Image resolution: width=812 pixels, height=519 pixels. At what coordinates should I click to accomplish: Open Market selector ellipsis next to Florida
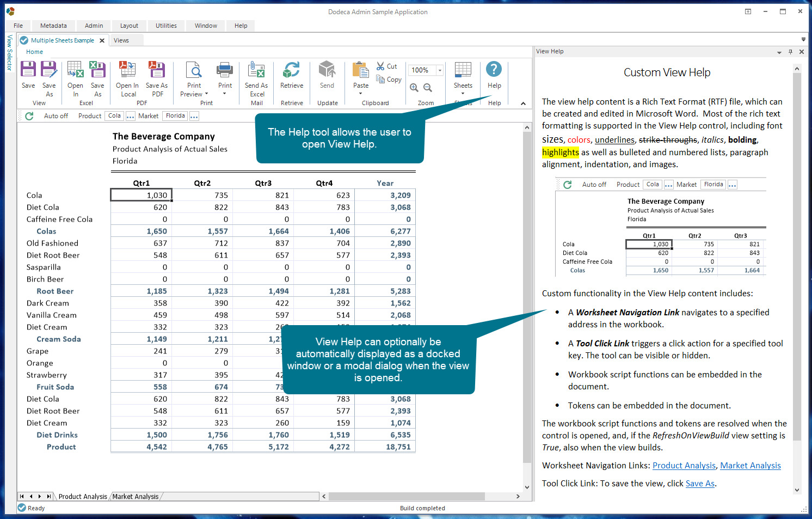click(194, 116)
